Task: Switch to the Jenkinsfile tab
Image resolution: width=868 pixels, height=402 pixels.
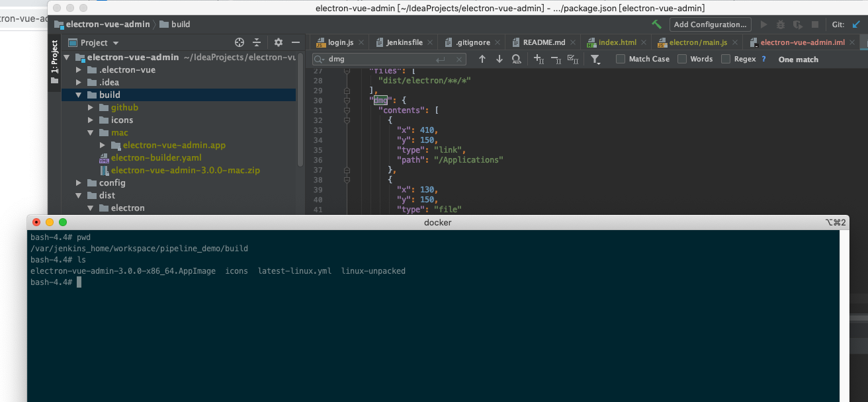Action: [x=404, y=42]
